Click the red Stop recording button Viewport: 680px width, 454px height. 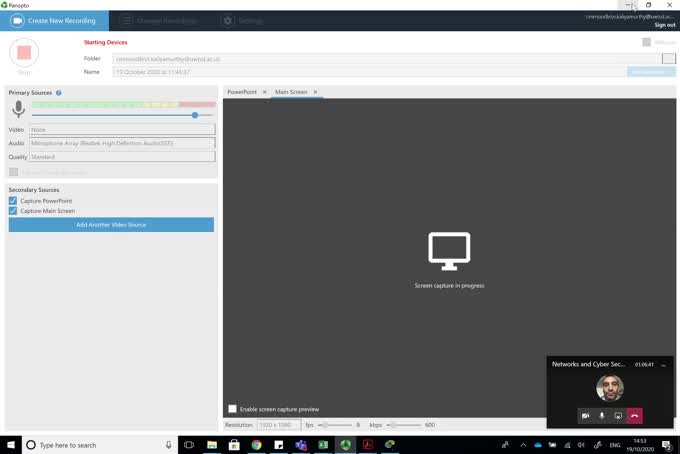click(x=24, y=52)
